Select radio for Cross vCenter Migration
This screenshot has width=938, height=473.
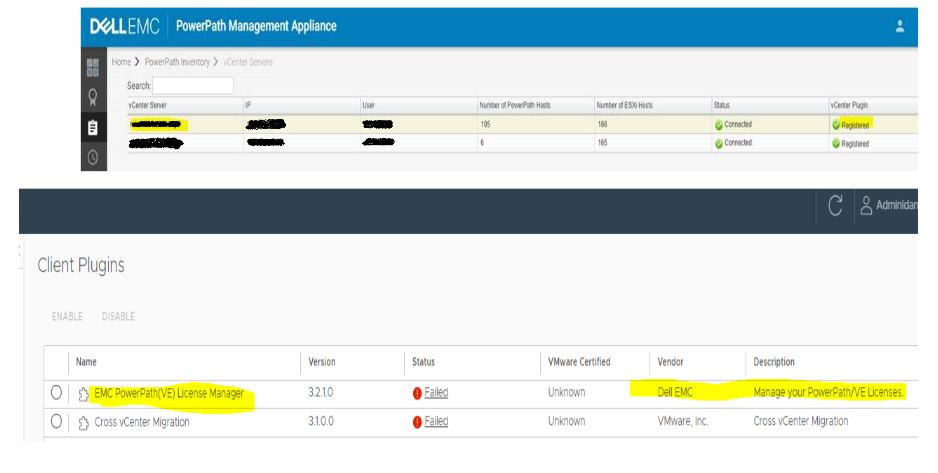pyautogui.click(x=56, y=421)
